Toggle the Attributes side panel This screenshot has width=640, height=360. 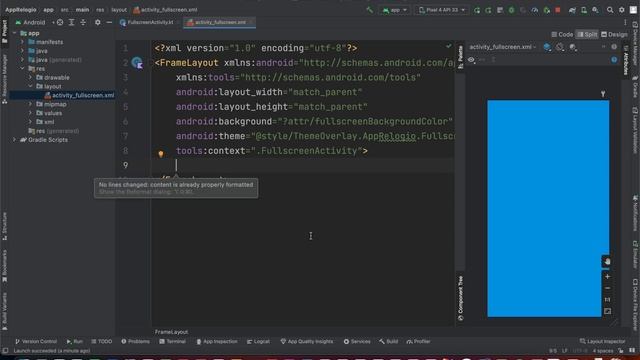[626, 60]
